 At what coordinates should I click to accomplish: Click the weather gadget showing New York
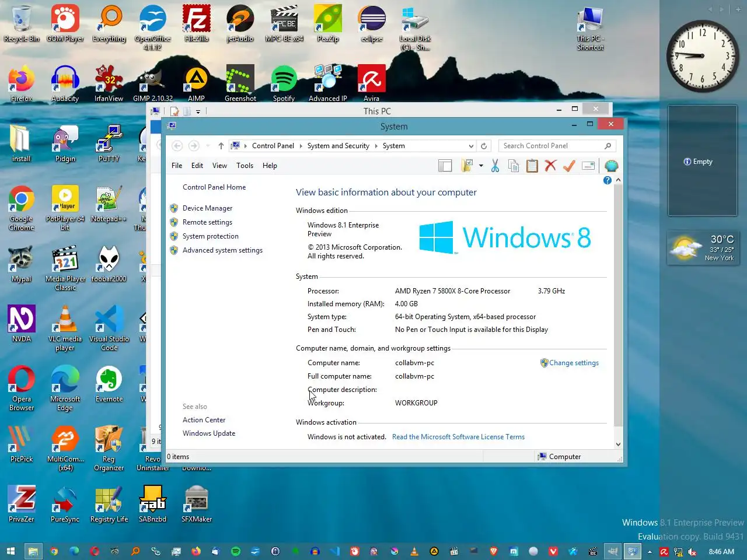(703, 249)
